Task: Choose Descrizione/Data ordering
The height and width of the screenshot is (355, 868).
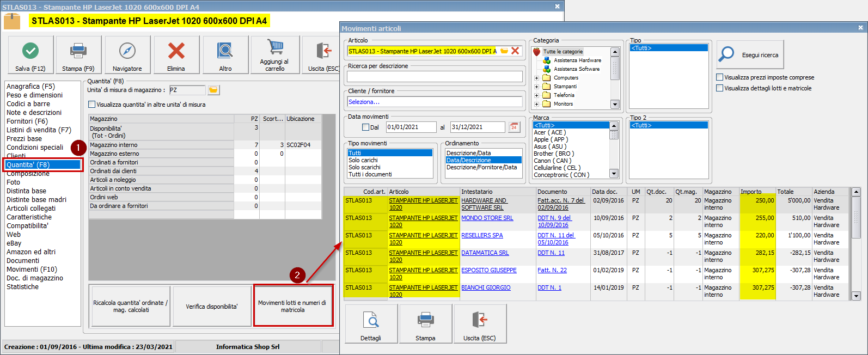Action: pyautogui.click(x=484, y=154)
